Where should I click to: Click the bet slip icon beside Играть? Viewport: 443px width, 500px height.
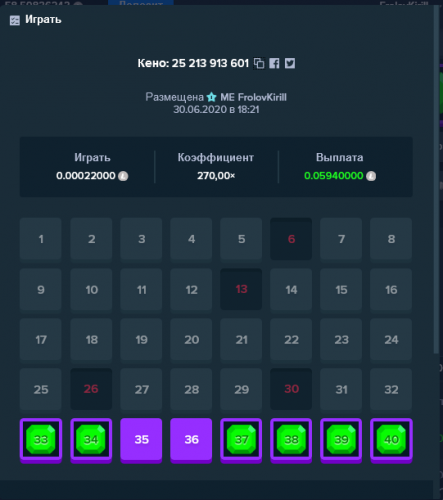click(15, 20)
